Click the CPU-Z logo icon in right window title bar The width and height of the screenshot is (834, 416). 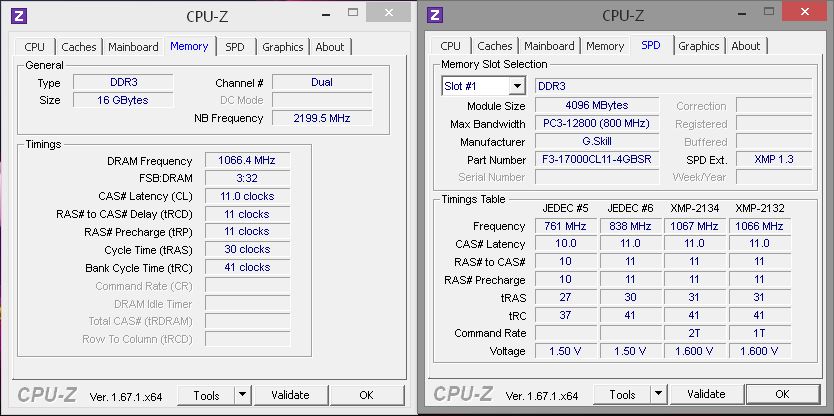tap(435, 15)
